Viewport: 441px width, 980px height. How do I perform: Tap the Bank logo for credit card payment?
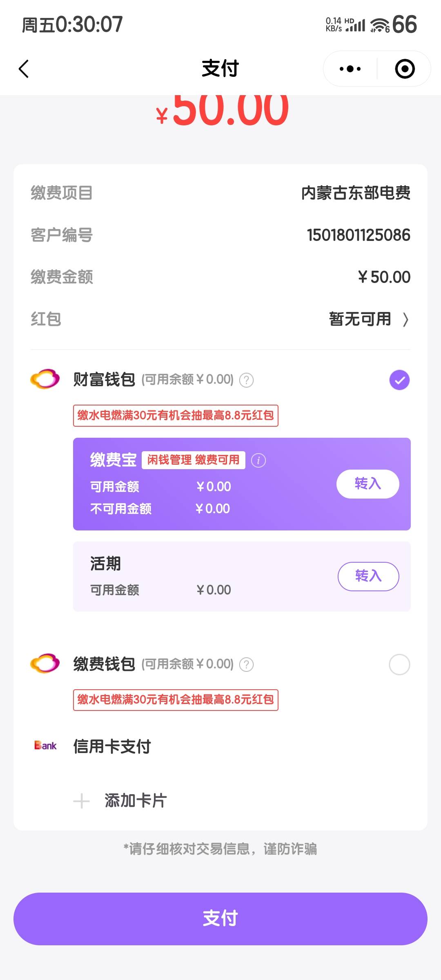pos(45,746)
